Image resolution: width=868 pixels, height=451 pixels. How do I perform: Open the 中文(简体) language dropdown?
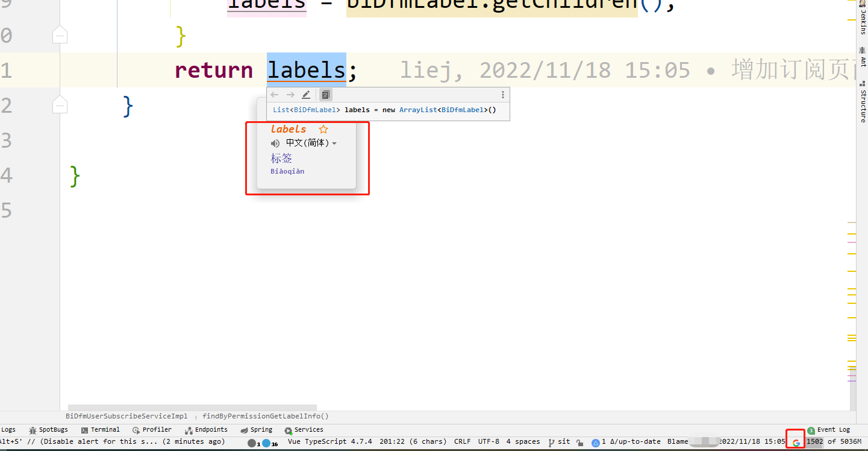[311, 143]
